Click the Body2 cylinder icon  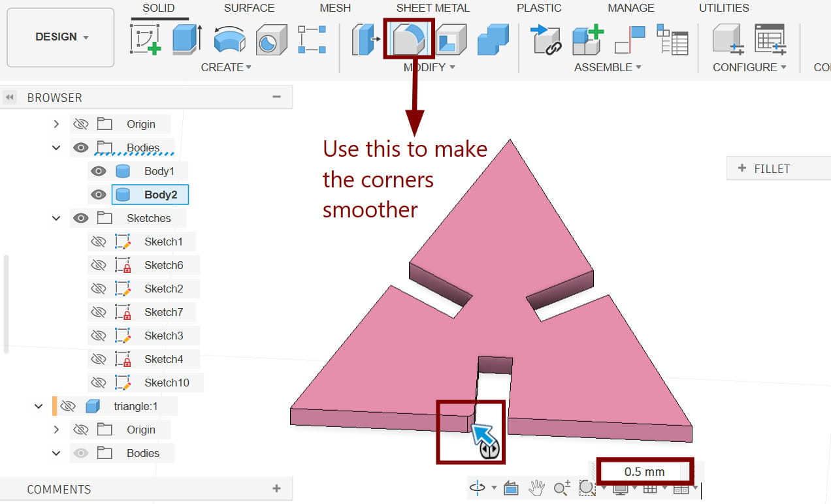(x=123, y=195)
